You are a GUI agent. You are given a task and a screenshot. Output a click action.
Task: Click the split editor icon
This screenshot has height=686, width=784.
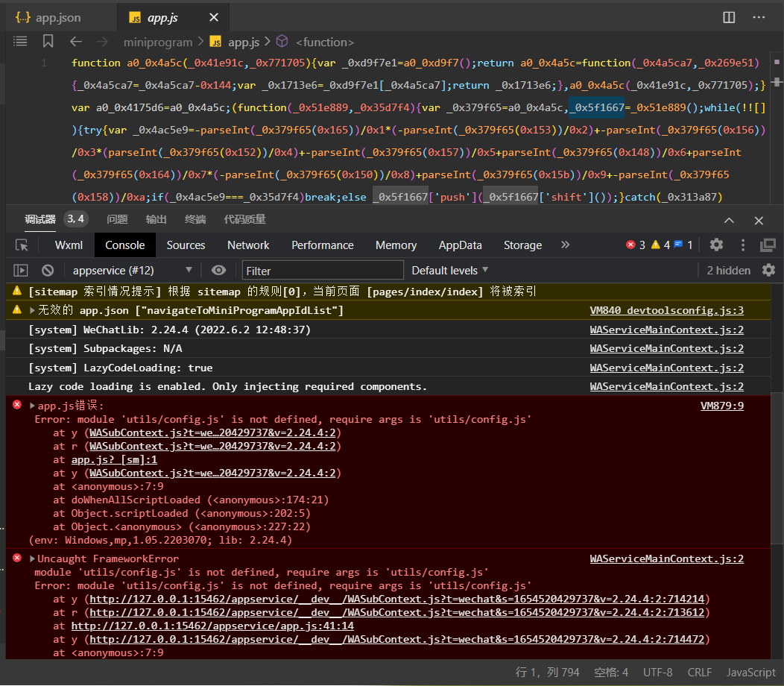[x=729, y=17]
